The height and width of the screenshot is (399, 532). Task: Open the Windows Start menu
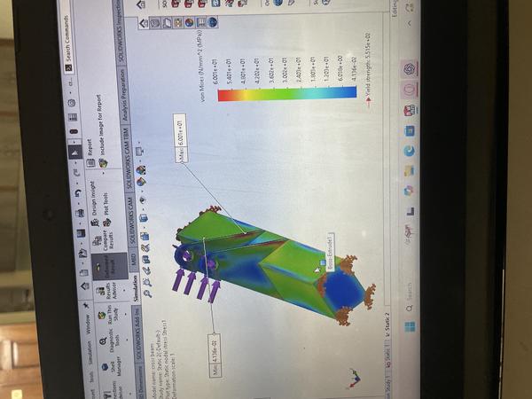coord(411,326)
